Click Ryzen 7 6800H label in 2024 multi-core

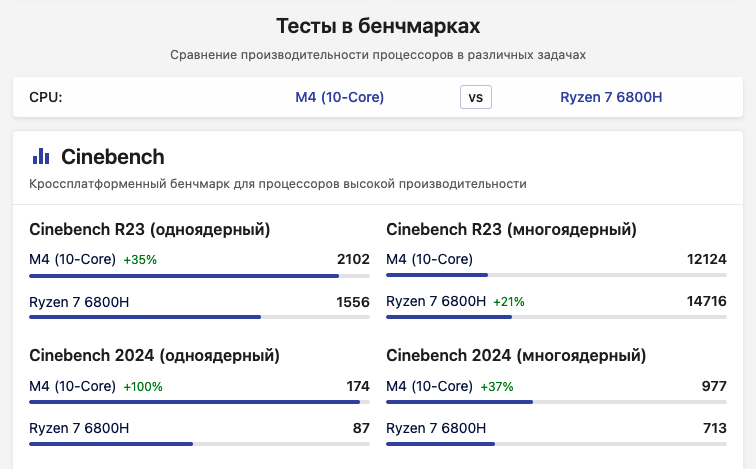[436, 428]
